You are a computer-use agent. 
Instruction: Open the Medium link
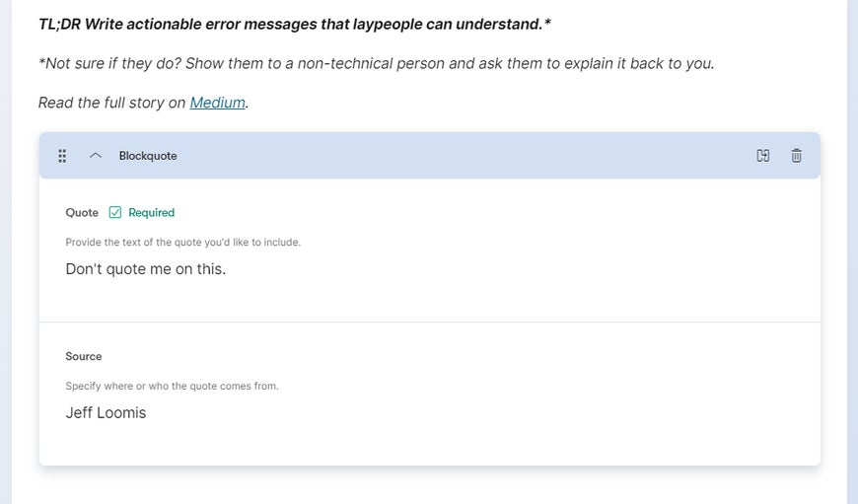(217, 103)
